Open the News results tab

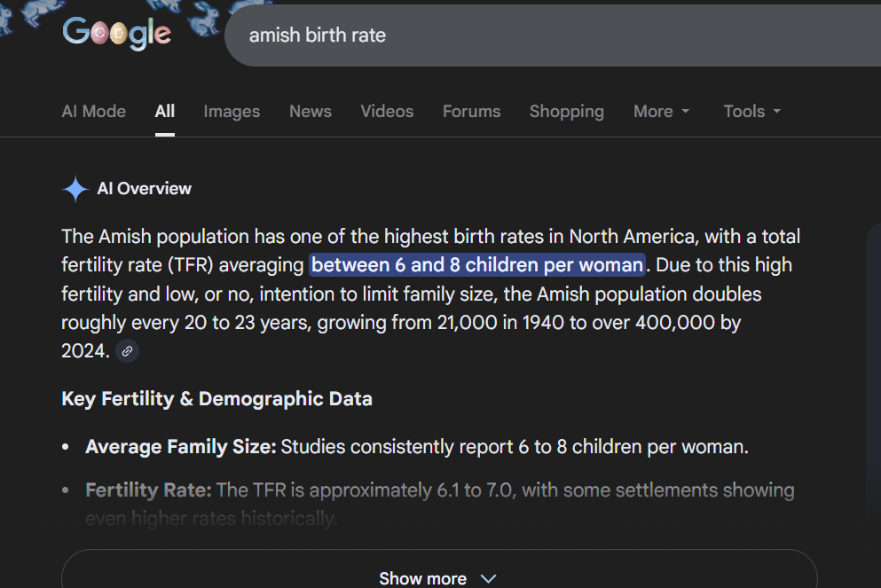310,112
